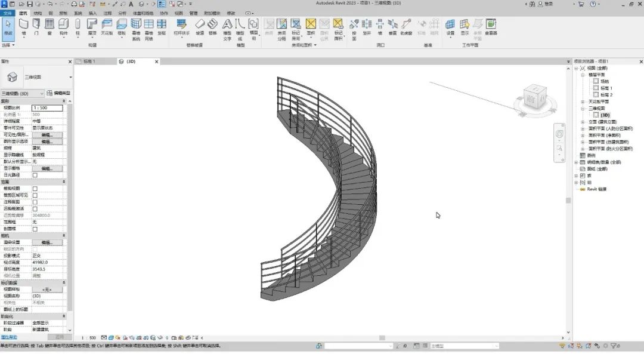
Task: Click the 属性帮助 (Properties help) link
Action: coord(8,337)
